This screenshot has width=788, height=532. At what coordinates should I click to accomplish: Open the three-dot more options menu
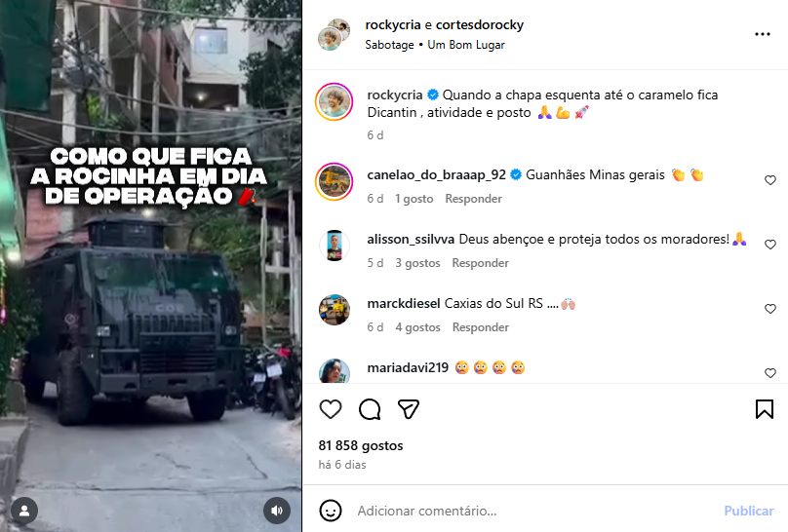(763, 34)
